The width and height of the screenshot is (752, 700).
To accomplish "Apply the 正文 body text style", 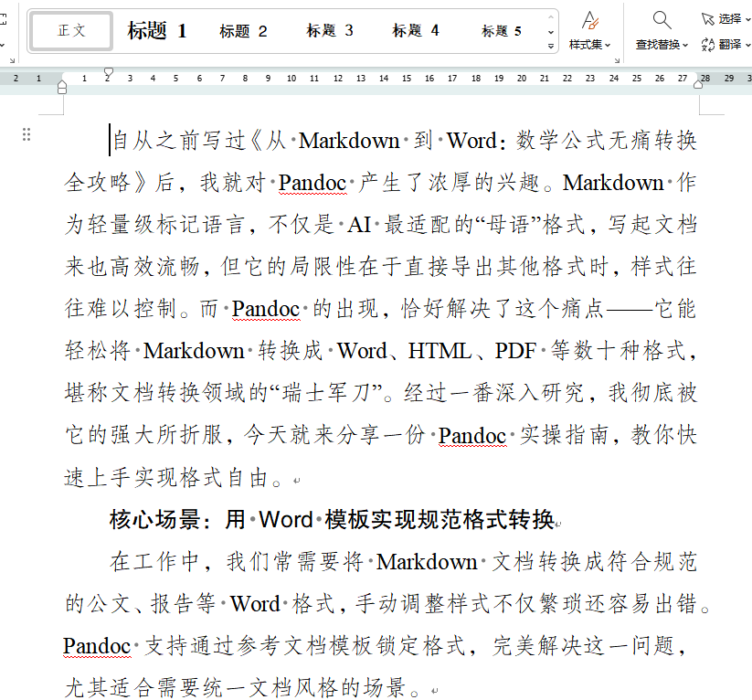I will [71, 31].
